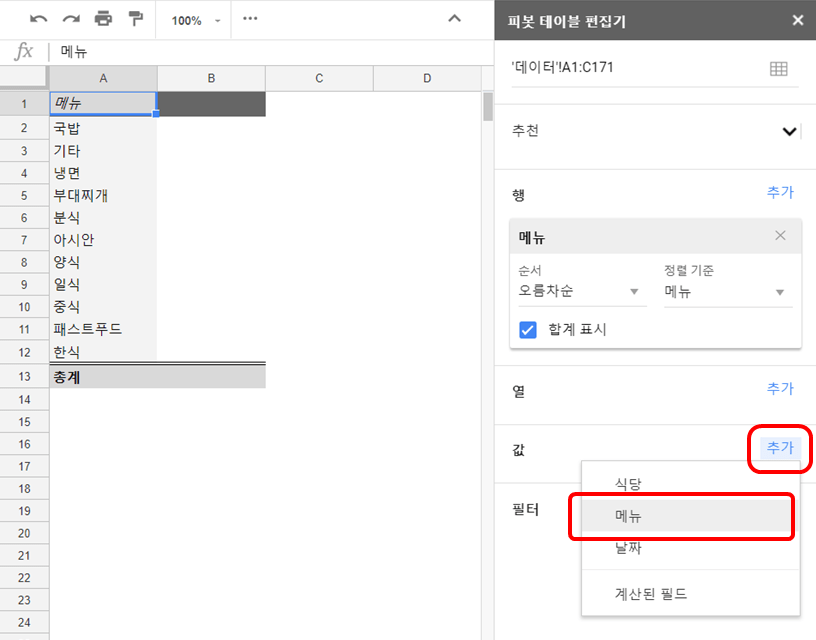The height and width of the screenshot is (640, 816).
Task: Click 추가 next to 열
Action: (780, 388)
